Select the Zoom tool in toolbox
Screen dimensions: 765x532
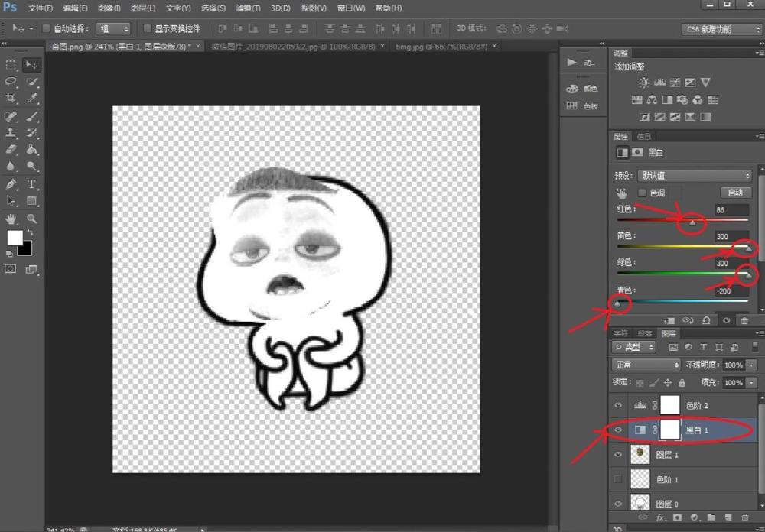point(31,219)
